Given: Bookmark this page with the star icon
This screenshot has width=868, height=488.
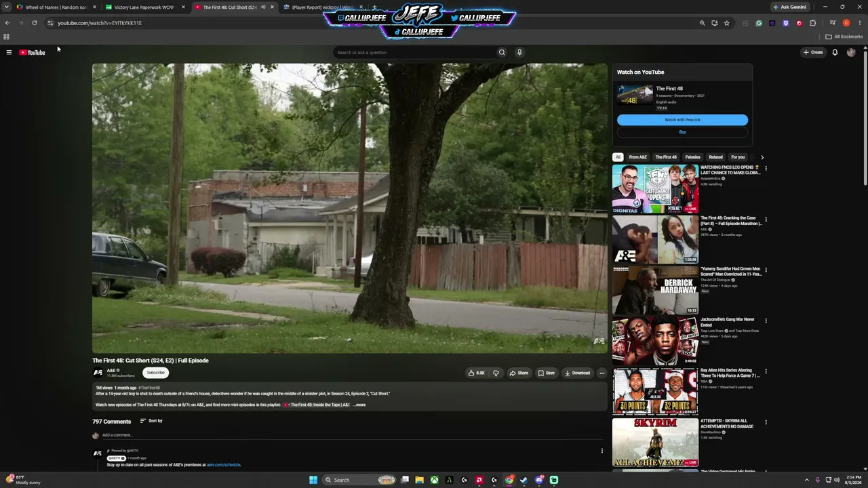Looking at the screenshot, I should click(726, 23).
